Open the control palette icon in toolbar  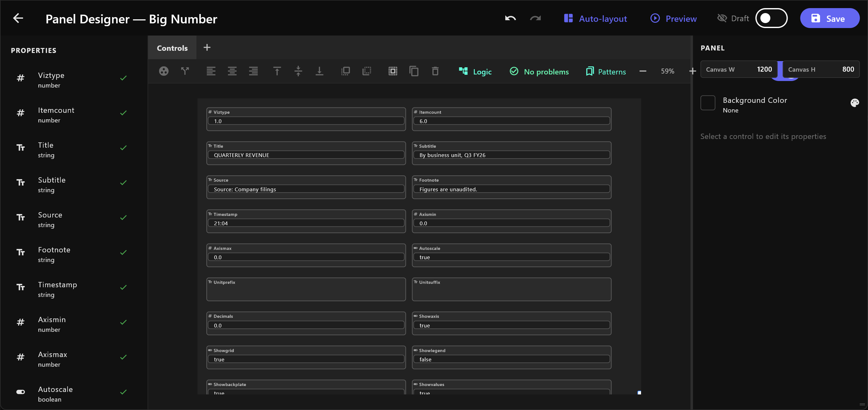tap(164, 71)
